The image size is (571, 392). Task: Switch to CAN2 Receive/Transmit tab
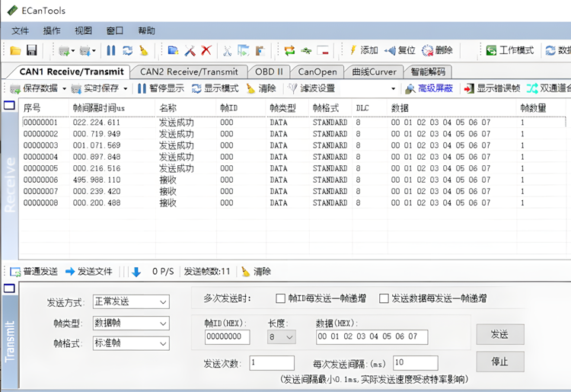tap(188, 72)
